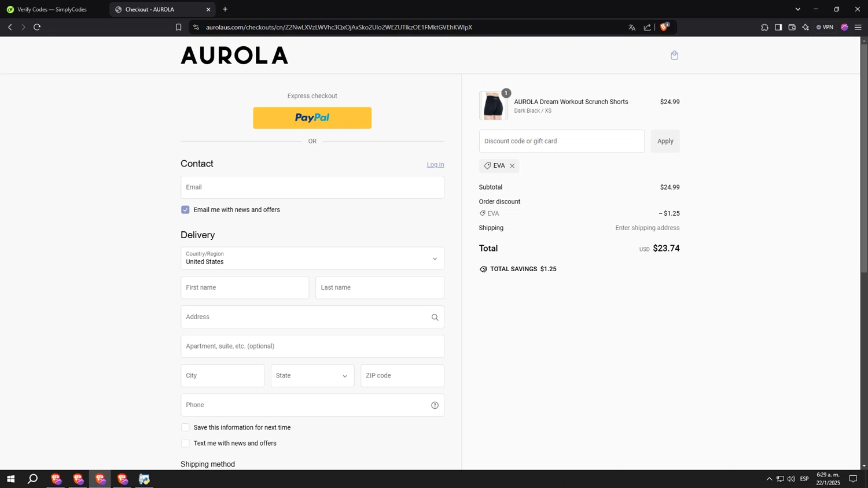Click the AUROLA Dream Workout Scrunch Shorts title
The height and width of the screenshot is (488, 868).
point(571,102)
